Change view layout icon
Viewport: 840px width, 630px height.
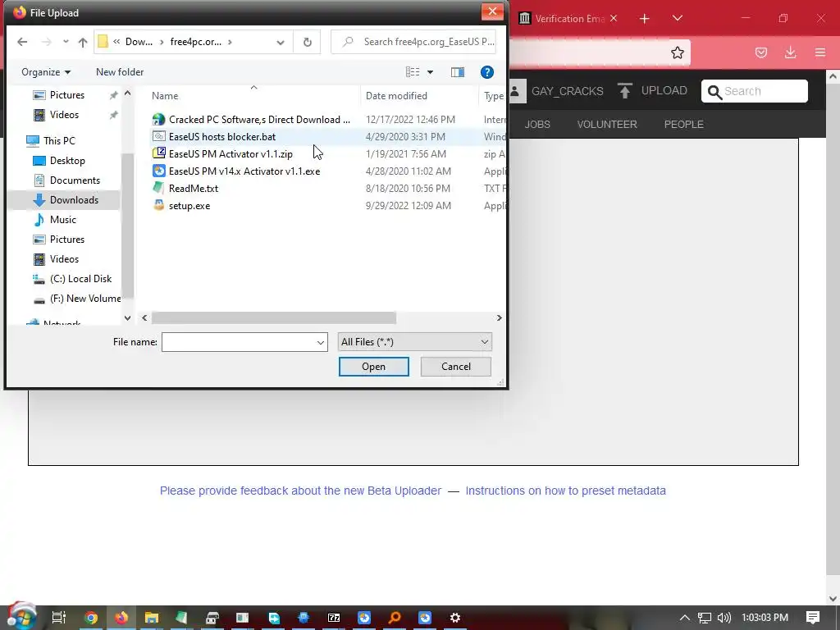click(x=413, y=72)
